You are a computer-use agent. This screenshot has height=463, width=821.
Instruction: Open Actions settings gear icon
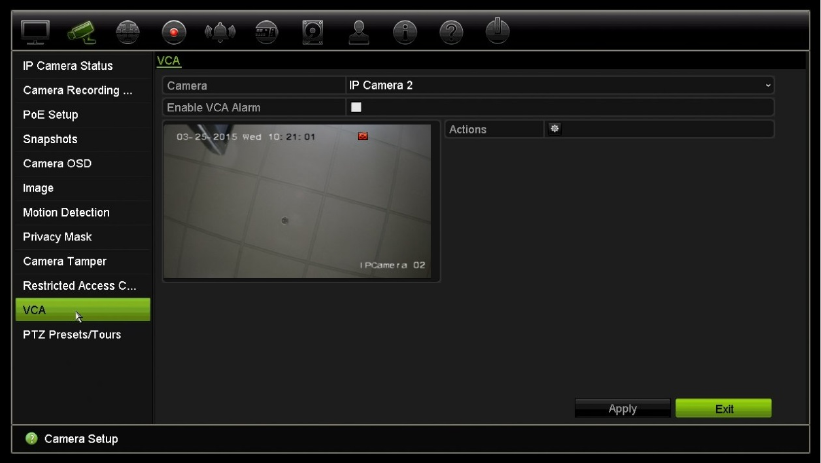554,128
